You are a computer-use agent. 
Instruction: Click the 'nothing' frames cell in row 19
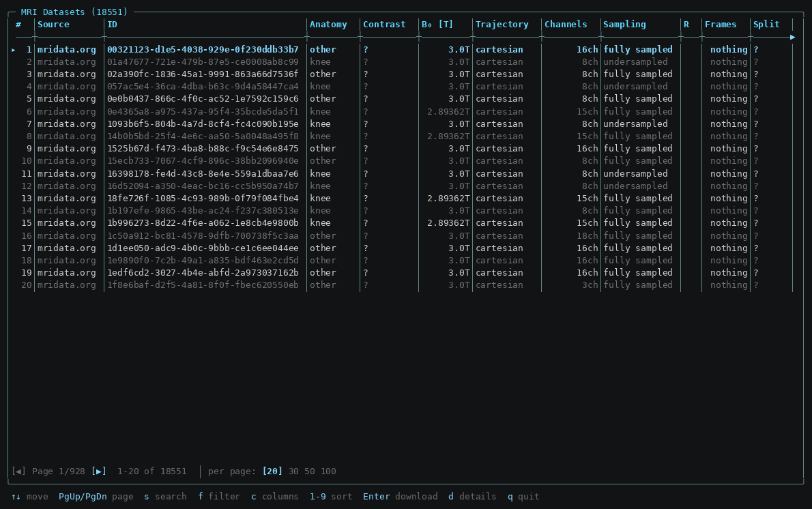click(x=729, y=273)
